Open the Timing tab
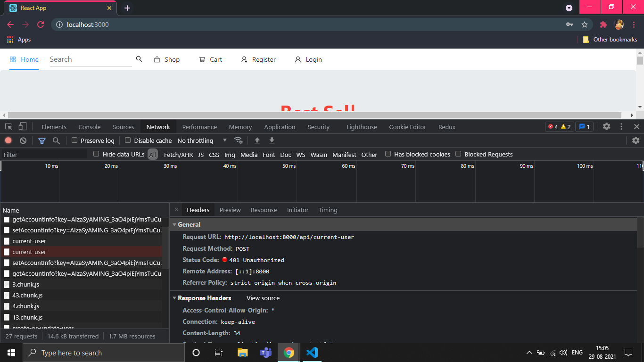This screenshot has width=644, height=362. tap(328, 210)
